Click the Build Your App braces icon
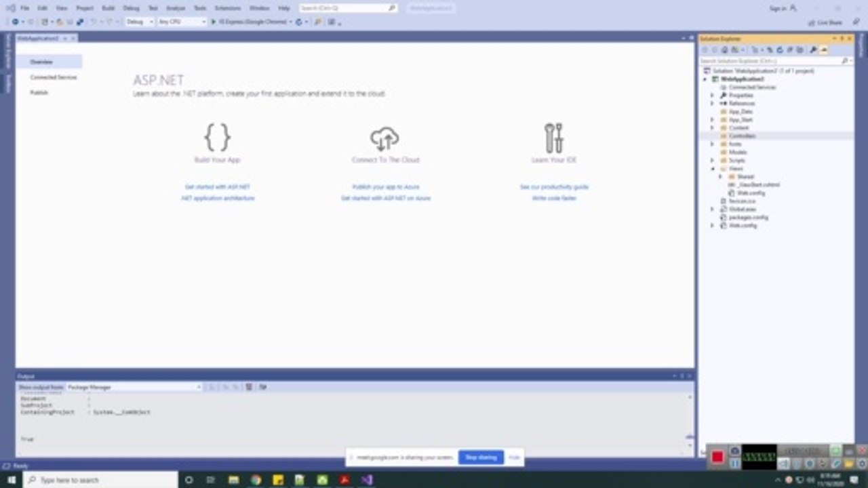The width and height of the screenshot is (868, 488). (217, 138)
